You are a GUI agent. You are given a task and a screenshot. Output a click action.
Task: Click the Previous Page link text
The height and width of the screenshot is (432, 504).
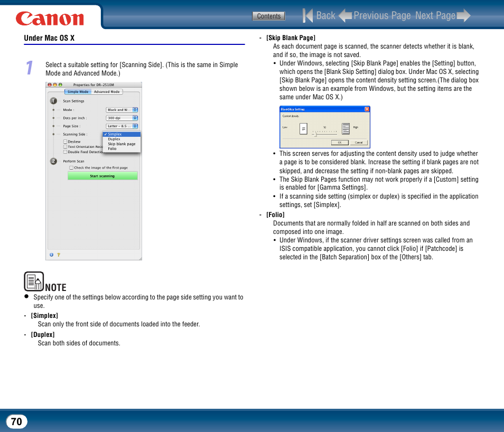[x=382, y=15]
